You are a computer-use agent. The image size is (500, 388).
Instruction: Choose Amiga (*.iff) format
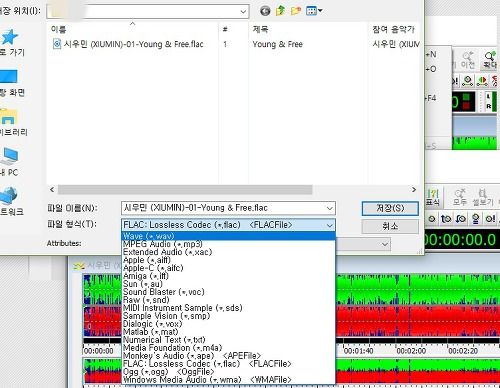(x=228, y=276)
